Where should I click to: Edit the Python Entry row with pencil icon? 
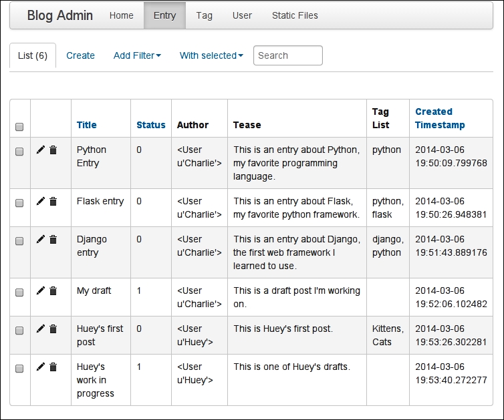coord(41,150)
